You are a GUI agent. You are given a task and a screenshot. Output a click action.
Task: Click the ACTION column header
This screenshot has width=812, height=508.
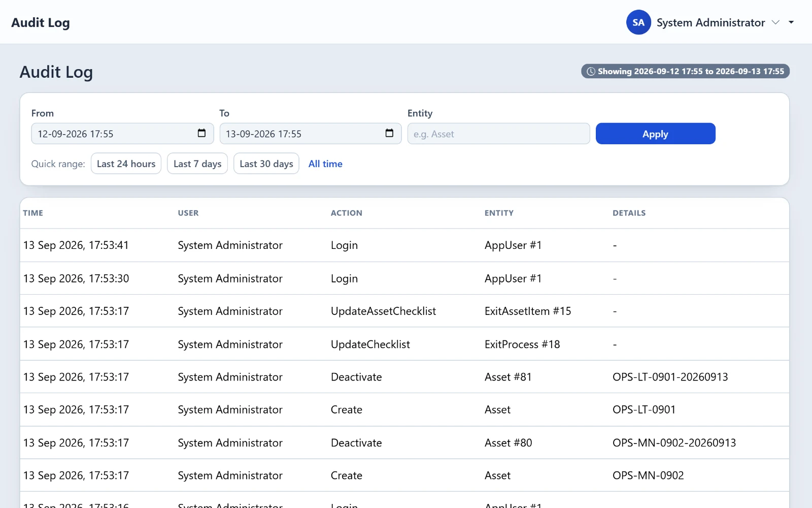(347, 213)
